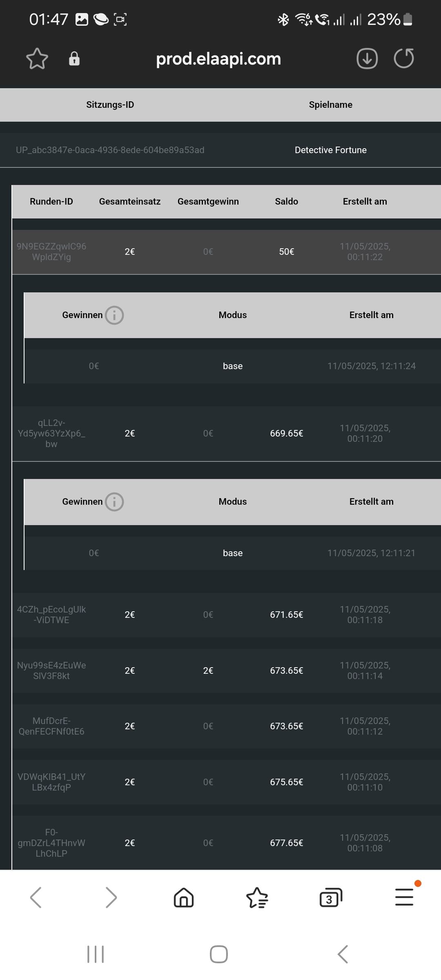Collapse round 9N9EGZZqwlC96WpldZYig row
This screenshot has height=980, width=441.
click(226, 252)
